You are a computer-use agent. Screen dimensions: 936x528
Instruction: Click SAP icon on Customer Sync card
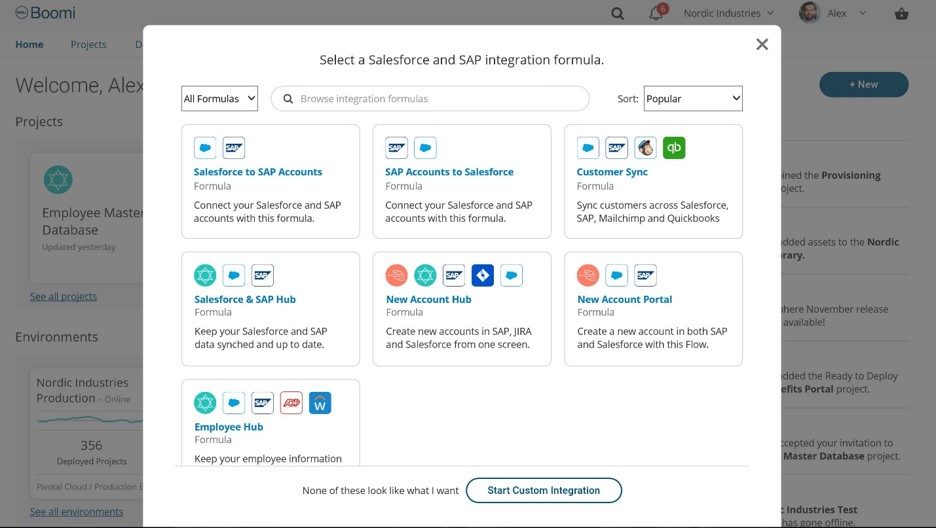617,148
